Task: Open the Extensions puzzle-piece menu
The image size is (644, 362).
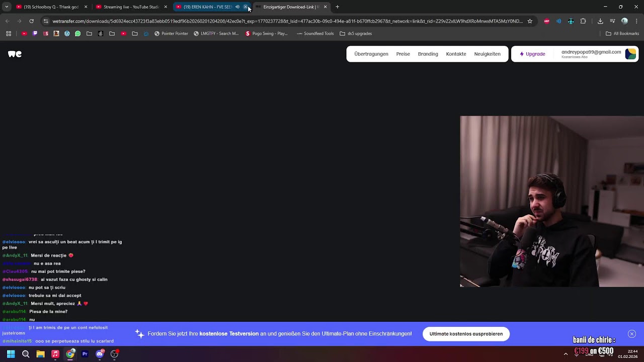Action: pyautogui.click(x=583, y=21)
